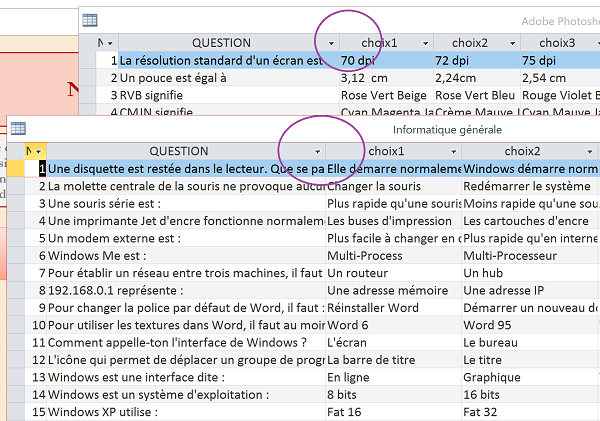
Task: Click the row selector for row 2 in Informatique générale
Action: (16, 186)
